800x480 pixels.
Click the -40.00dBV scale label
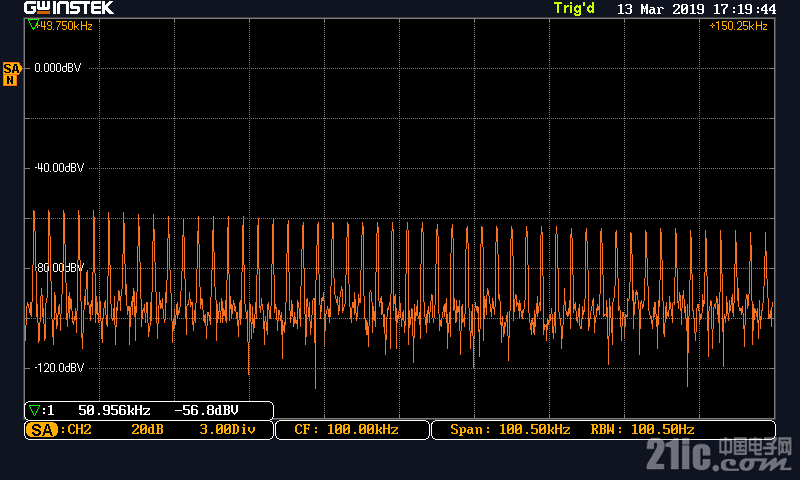[x=59, y=168]
